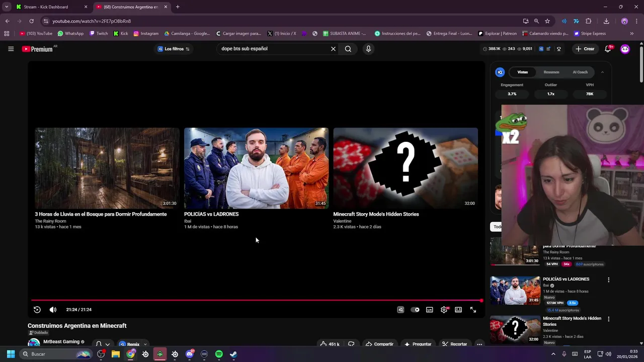Go to YouTube Premium home logo
This screenshot has width=644, height=362.
pos(38,49)
